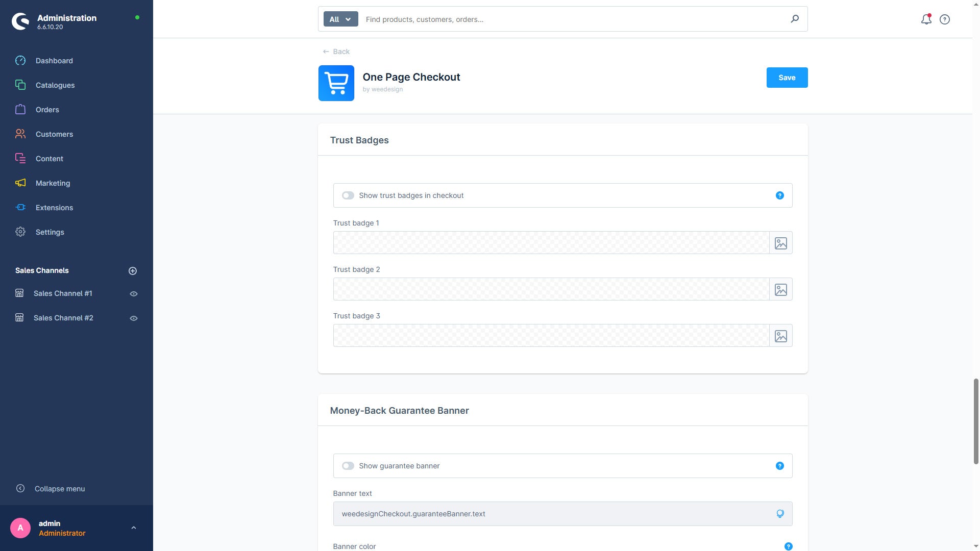Open media picker for Trust badge 3
Screen dimensions: 980x551
pyautogui.click(x=780, y=336)
